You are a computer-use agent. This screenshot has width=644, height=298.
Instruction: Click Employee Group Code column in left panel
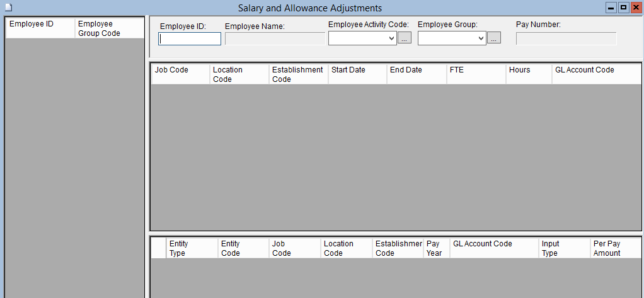[108, 28]
